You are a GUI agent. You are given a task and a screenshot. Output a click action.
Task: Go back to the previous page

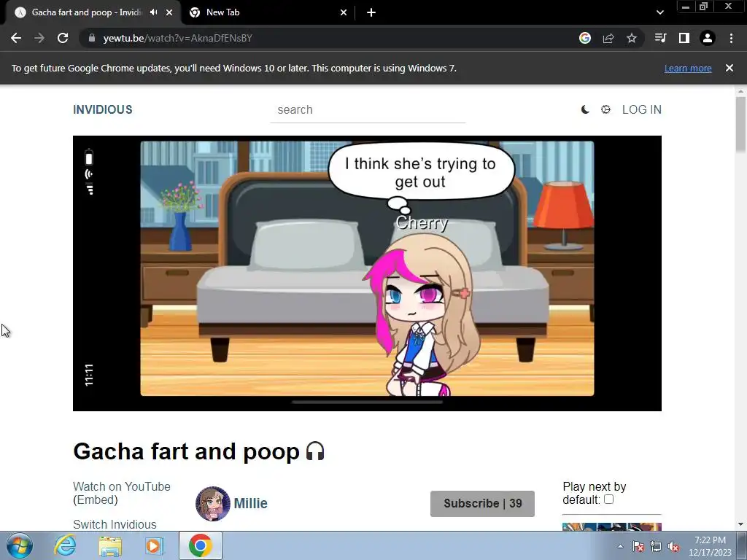(16, 38)
